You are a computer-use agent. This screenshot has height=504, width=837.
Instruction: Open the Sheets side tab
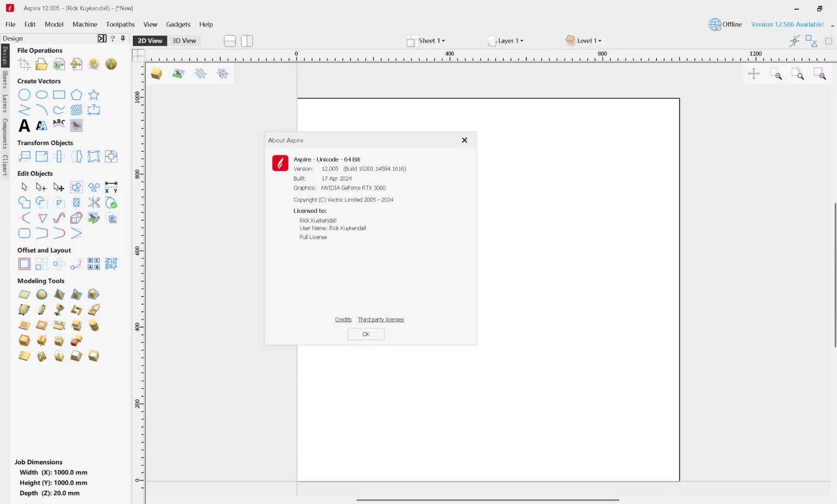tap(5, 79)
